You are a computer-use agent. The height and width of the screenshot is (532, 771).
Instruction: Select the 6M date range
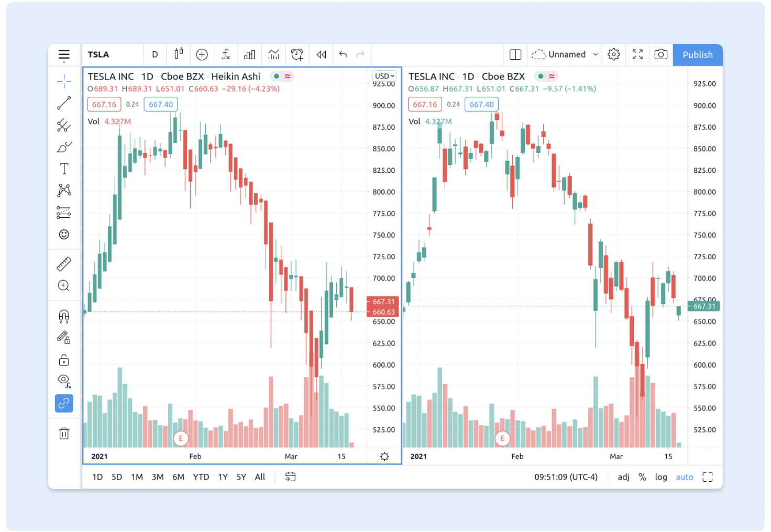coord(179,477)
